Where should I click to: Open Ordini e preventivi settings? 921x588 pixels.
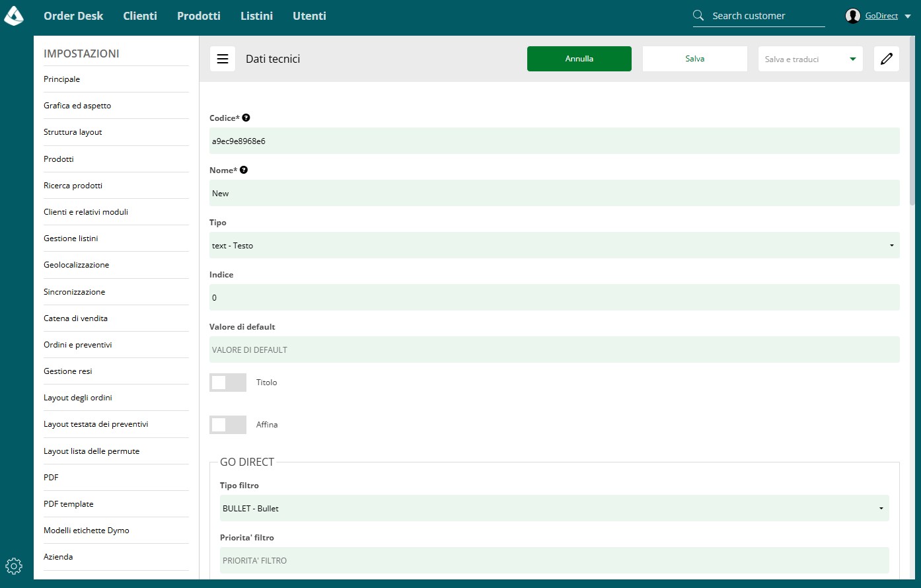tap(116, 345)
